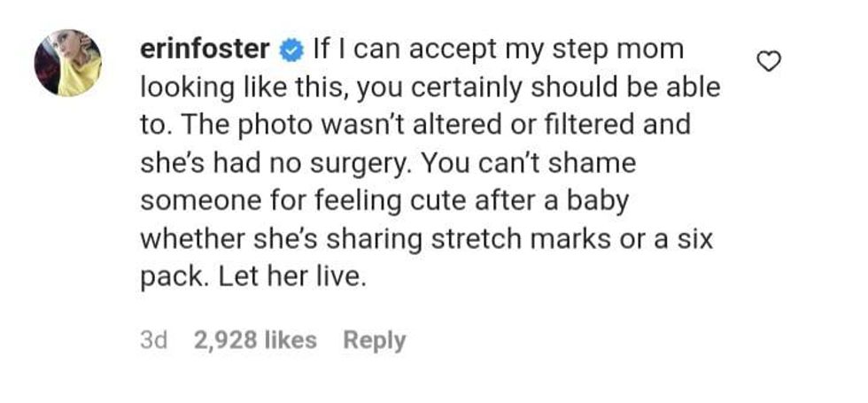Reply to erinfoster's comment

point(375,340)
